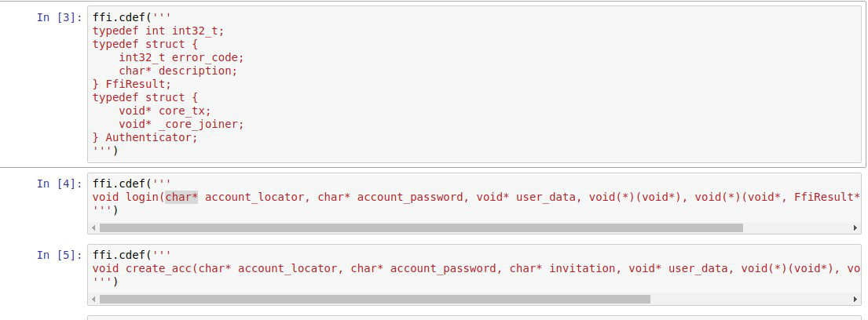Screen dimensions: 868x320
Task: Click the 'char* description;' line
Action: click(x=178, y=71)
